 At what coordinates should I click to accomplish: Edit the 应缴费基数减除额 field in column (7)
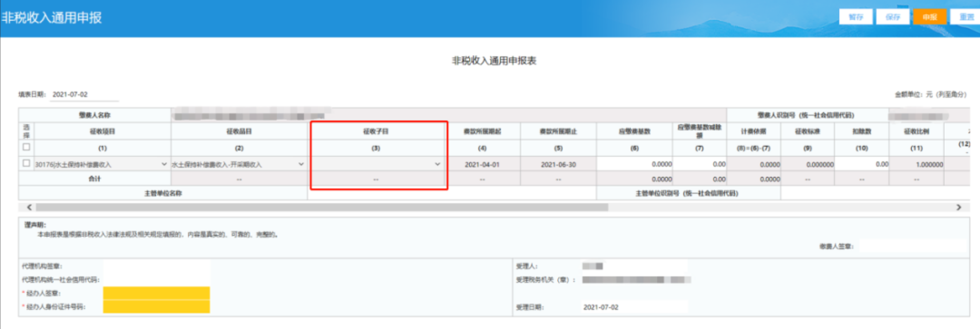pos(700,163)
